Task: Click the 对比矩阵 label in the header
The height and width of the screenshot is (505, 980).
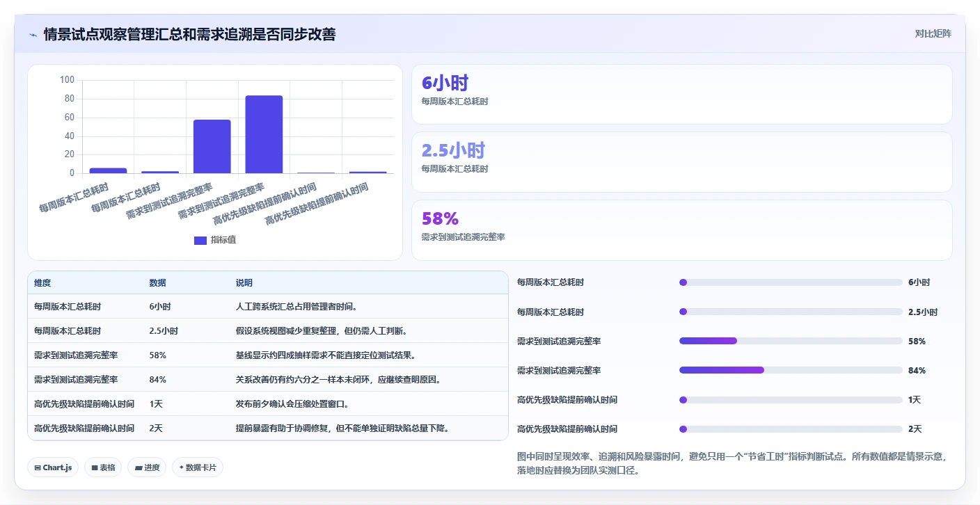Action: [933, 33]
